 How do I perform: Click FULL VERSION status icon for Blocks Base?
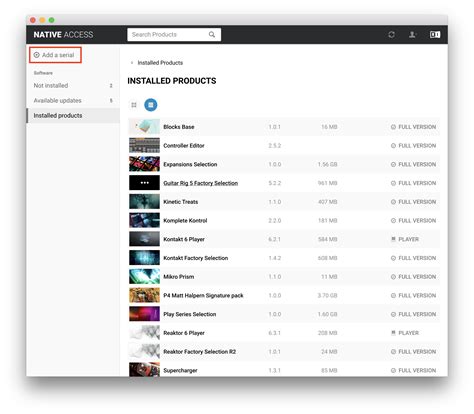pyautogui.click(x=393, y=127)
